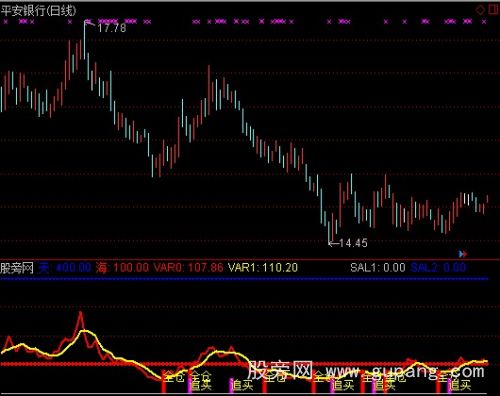Click the 海: 100.00 indicator value
This screenshot has height=396, width=500.
click(x=122, y=268)
